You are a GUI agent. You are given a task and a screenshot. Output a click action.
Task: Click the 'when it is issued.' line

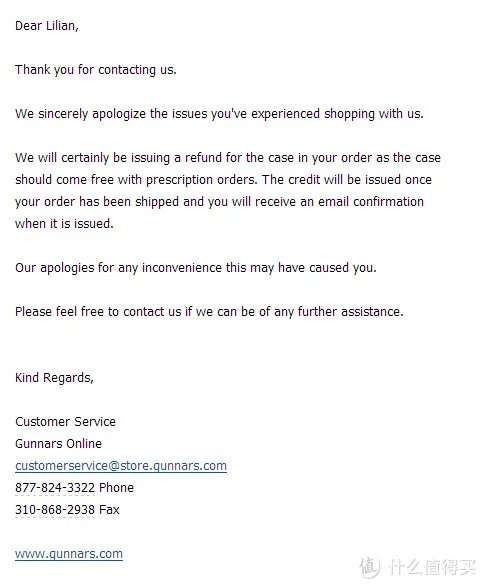tap(64, 223)
